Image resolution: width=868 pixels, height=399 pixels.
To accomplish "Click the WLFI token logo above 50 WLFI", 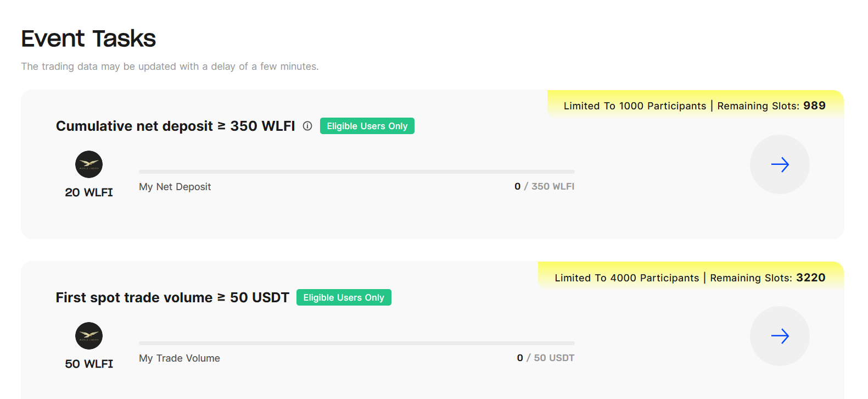I will (89, 336).
